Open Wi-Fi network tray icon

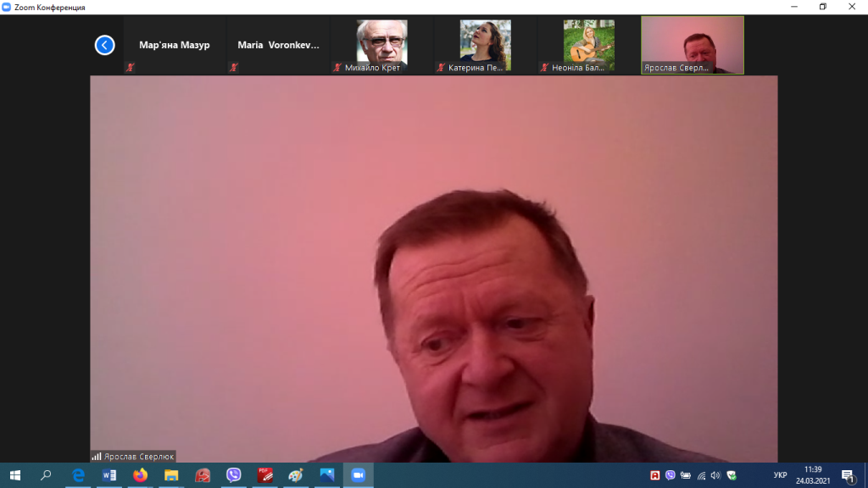(701, 475)
